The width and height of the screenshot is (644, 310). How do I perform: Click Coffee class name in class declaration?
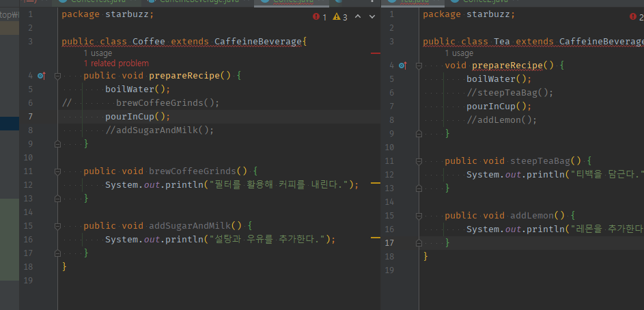coord(149,42)
